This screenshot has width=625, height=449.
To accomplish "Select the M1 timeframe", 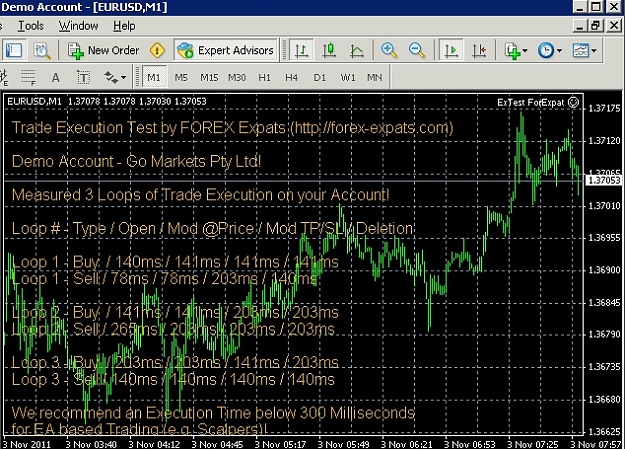I will point(154,77).
